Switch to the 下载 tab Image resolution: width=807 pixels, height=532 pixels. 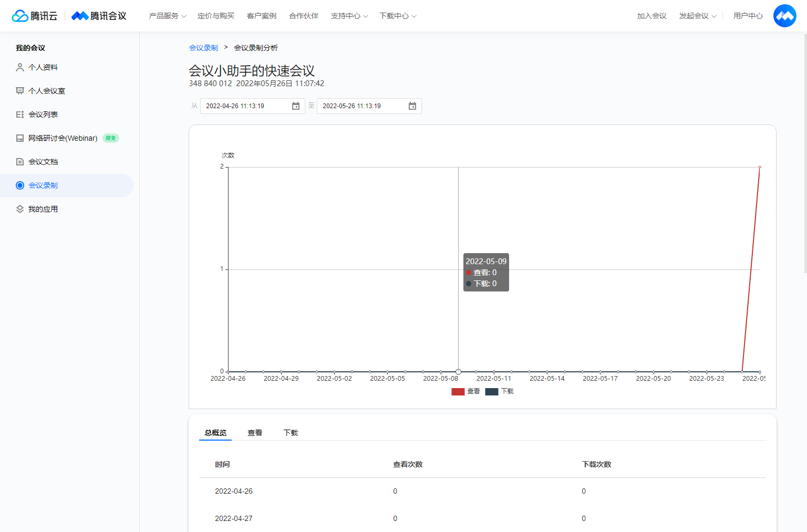click(x=291, y=433)
